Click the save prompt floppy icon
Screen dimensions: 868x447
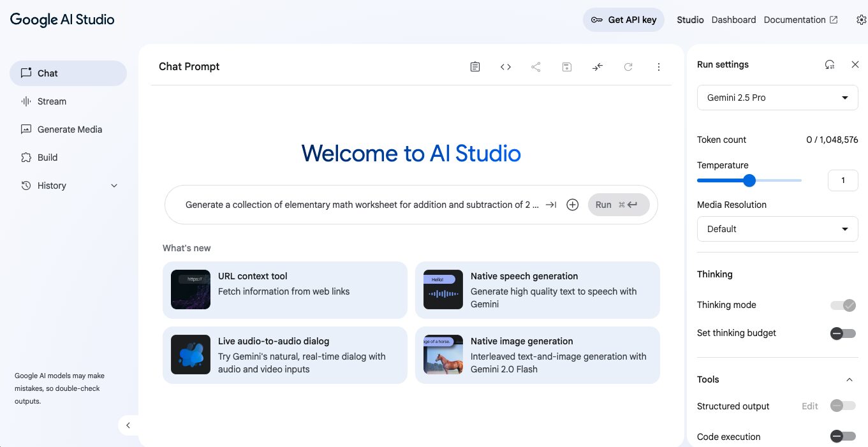[x=567, y=67]
